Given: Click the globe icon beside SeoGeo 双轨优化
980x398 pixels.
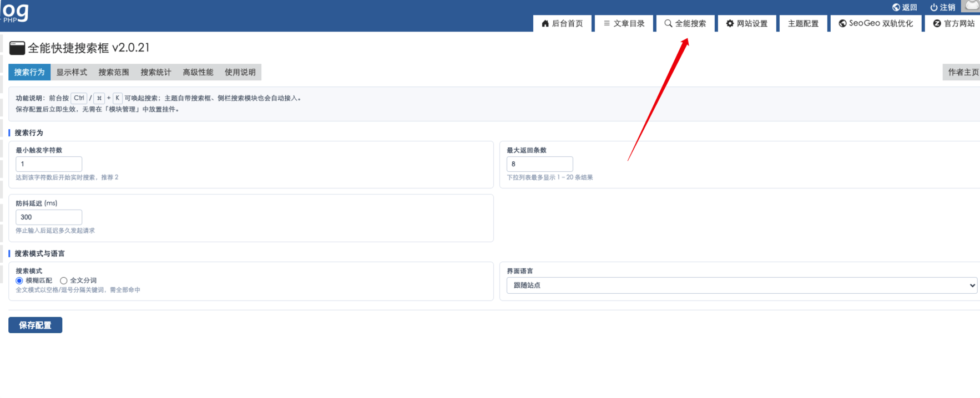Looking at the screenshot, I should pos(842,23).
